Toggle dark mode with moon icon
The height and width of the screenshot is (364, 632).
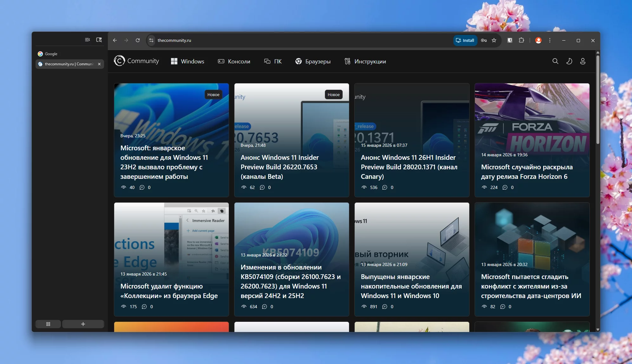point(569,61)
